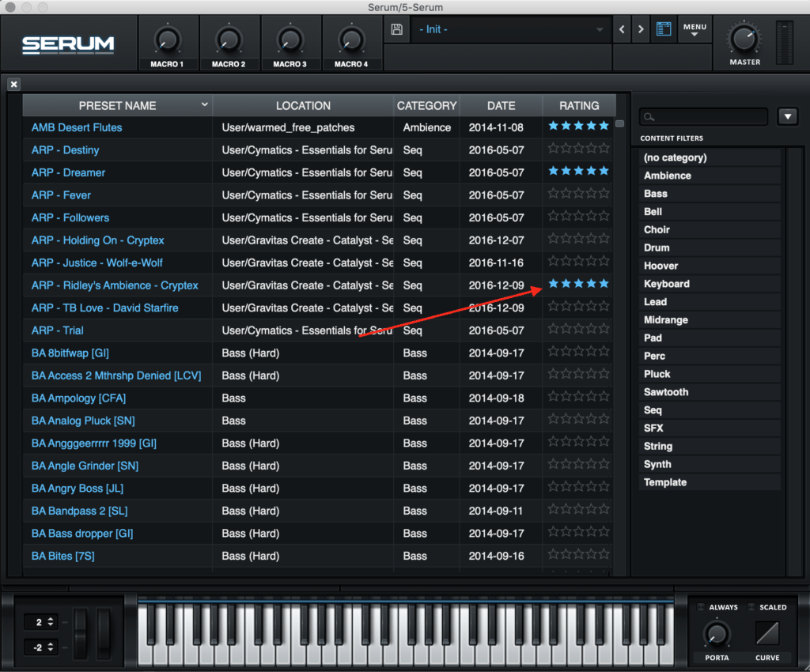Viewport: 810px width, 672px height.
Task: Sort by DATE column header
Action: (x=501, y=105)
